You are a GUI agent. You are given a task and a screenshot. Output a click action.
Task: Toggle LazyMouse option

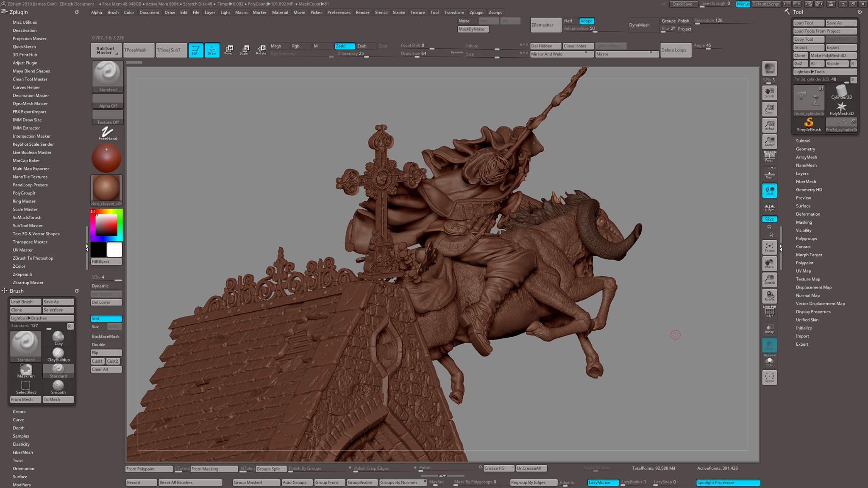click(604, 482)
